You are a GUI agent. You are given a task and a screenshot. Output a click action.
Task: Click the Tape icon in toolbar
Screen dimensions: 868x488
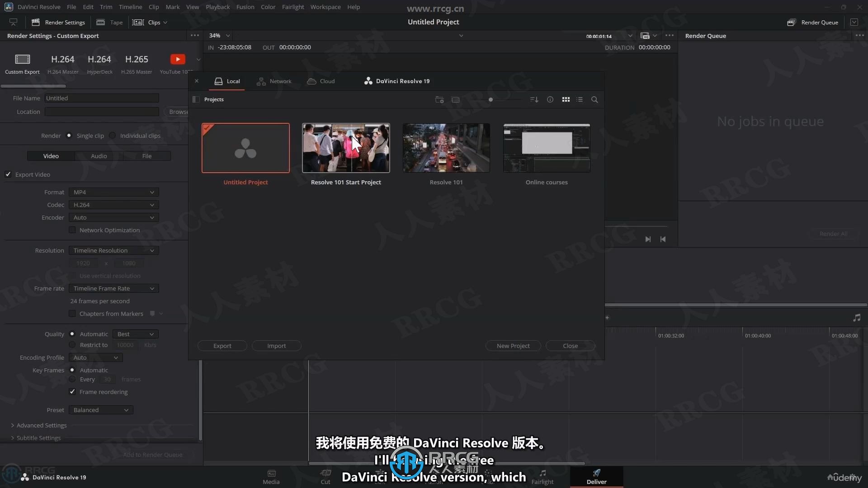coord(100,22)
